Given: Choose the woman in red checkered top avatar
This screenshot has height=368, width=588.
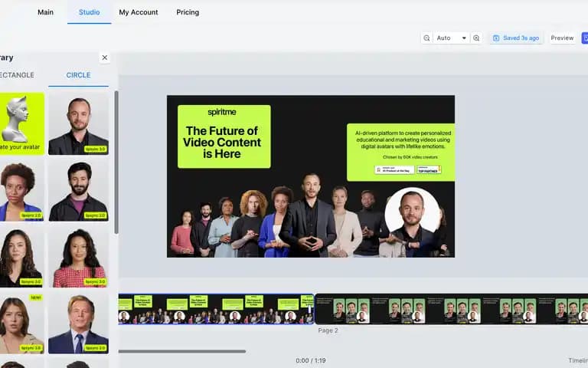Looking at the screenshot, I should pyautogui.click(x=78, y=258).
